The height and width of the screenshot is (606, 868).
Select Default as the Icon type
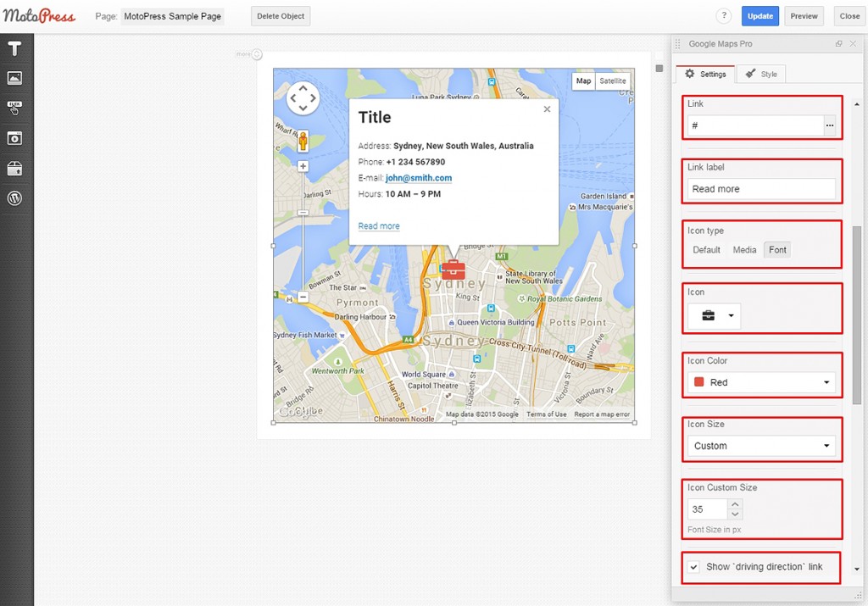tap(706, 249)
